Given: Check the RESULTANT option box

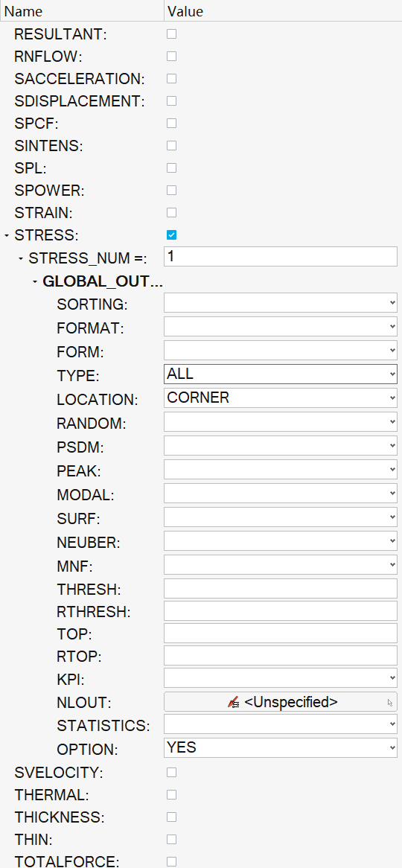Looking at the screenshot, I should point(172,33).
